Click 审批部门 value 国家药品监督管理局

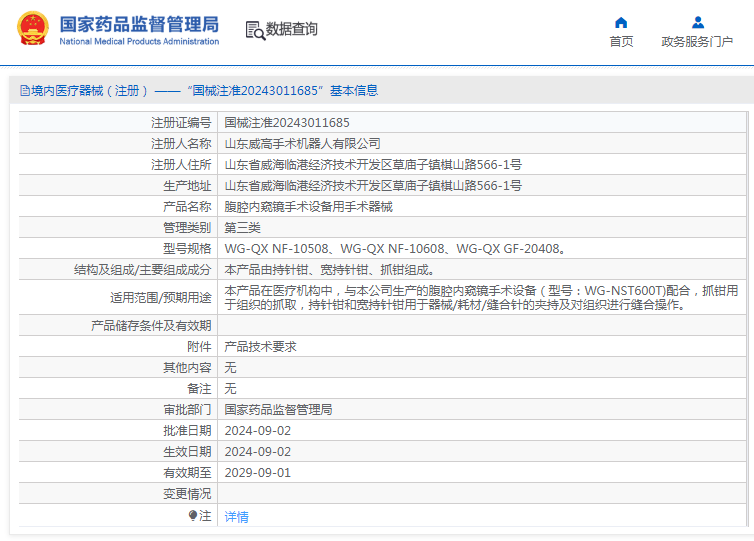(x=278, y=410)
